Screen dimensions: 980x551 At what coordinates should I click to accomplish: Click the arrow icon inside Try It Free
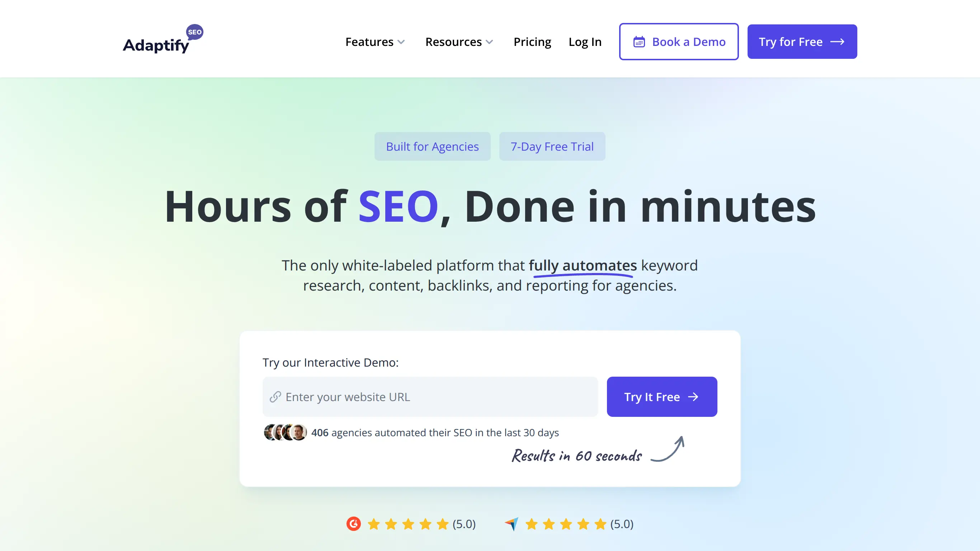click(694, 396)
